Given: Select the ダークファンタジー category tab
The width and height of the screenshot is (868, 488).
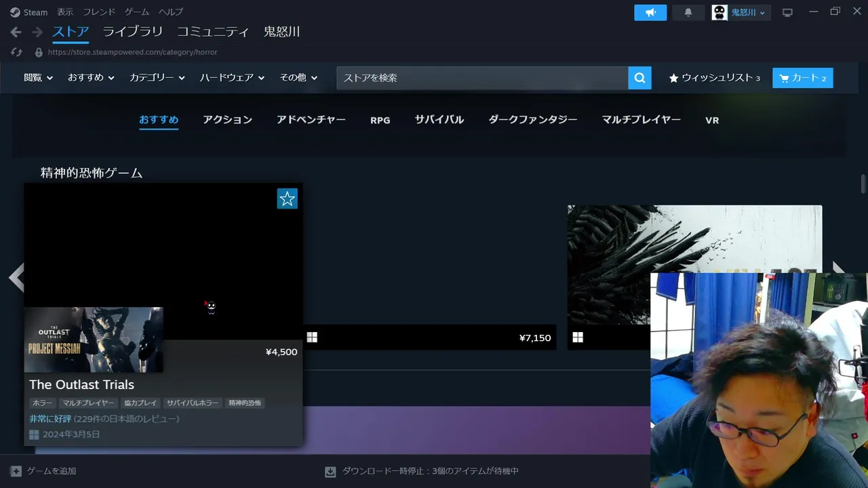Looking at the screenshot, I should pos(533,120).
